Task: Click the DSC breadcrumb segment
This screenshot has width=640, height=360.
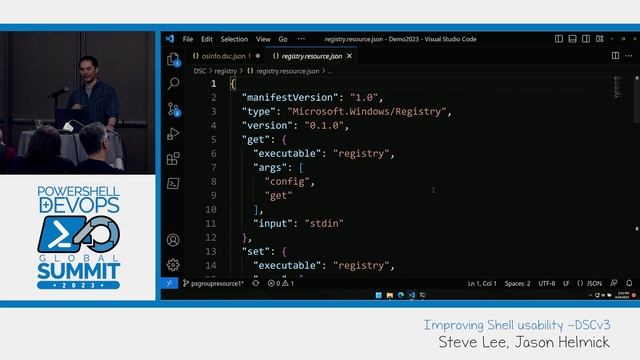Action: click(x=200, y=71)
